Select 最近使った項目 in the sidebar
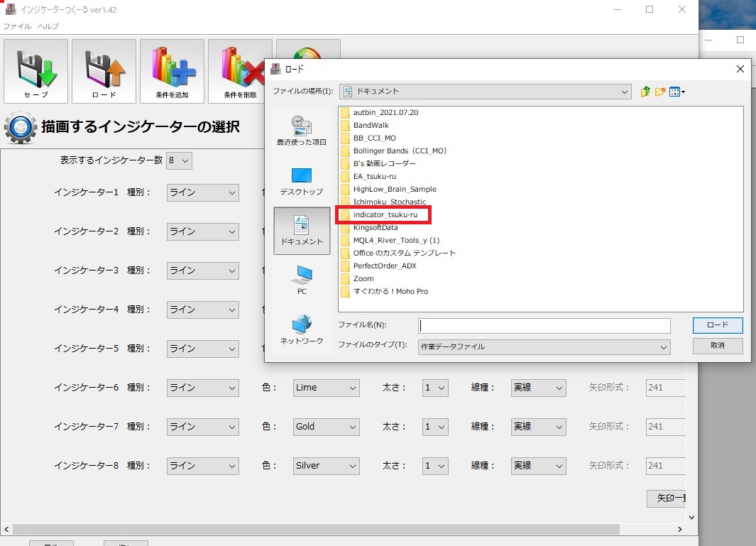Viewport: 756px width, 546px height. click(302, 131)
